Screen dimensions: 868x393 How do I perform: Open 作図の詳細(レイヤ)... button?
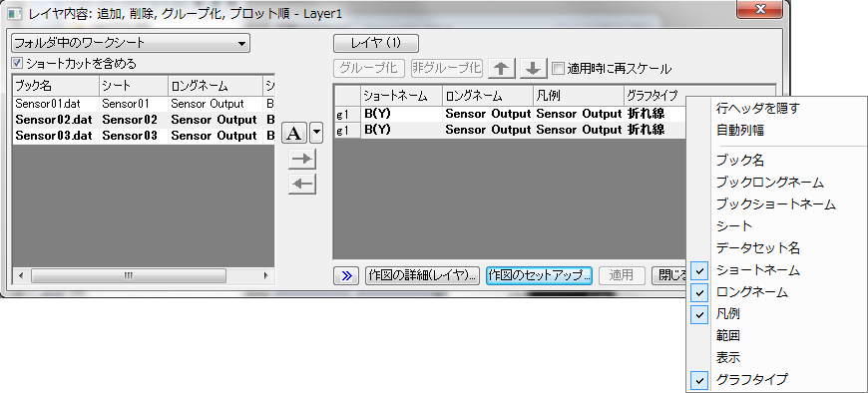coord(423,275)
